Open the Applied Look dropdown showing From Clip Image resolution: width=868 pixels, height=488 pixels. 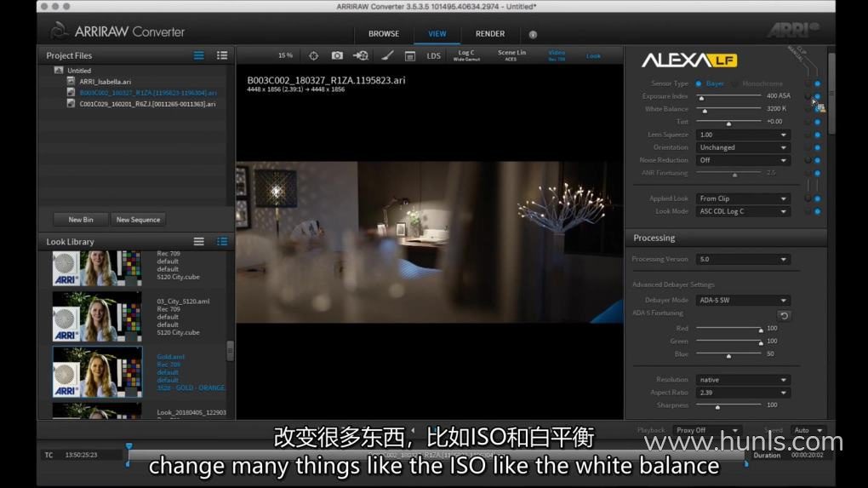click(742, 198)
